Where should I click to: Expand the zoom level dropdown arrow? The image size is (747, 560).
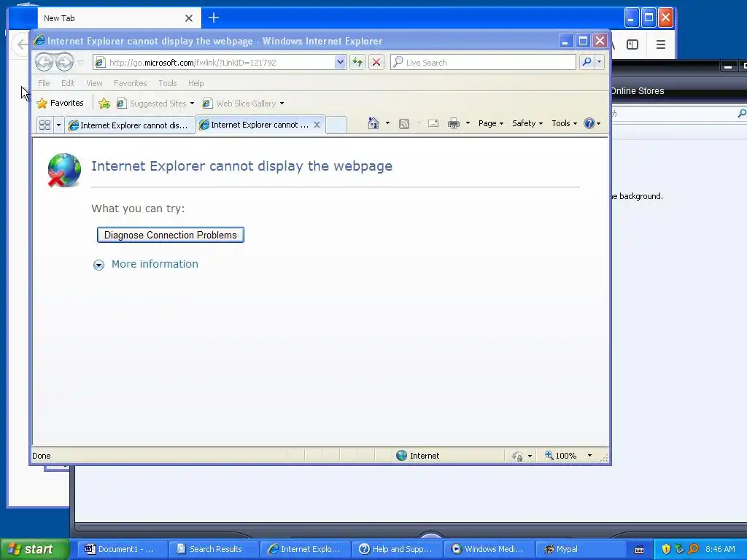[x=589, y=456]
